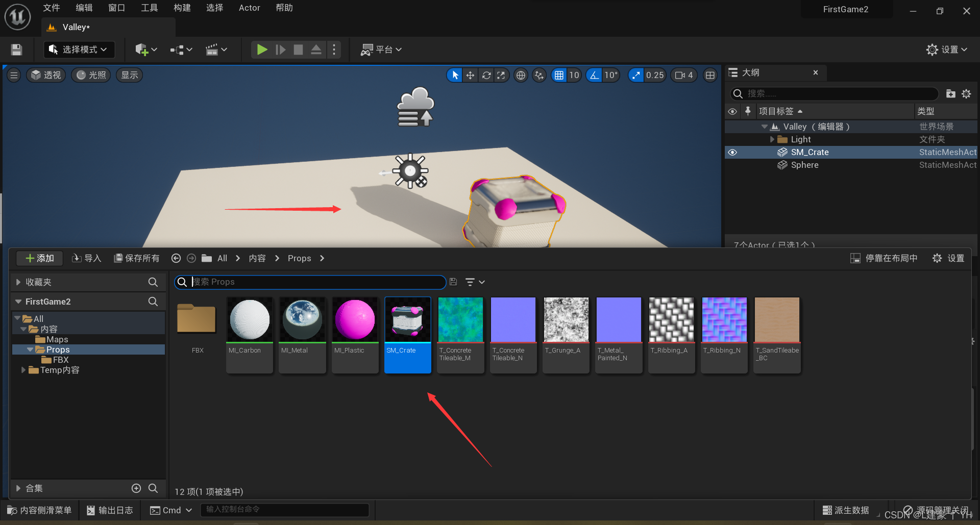980x525 pixels.
Task: Toggle world/local coordinate system globe
Action: click(521, 76)
